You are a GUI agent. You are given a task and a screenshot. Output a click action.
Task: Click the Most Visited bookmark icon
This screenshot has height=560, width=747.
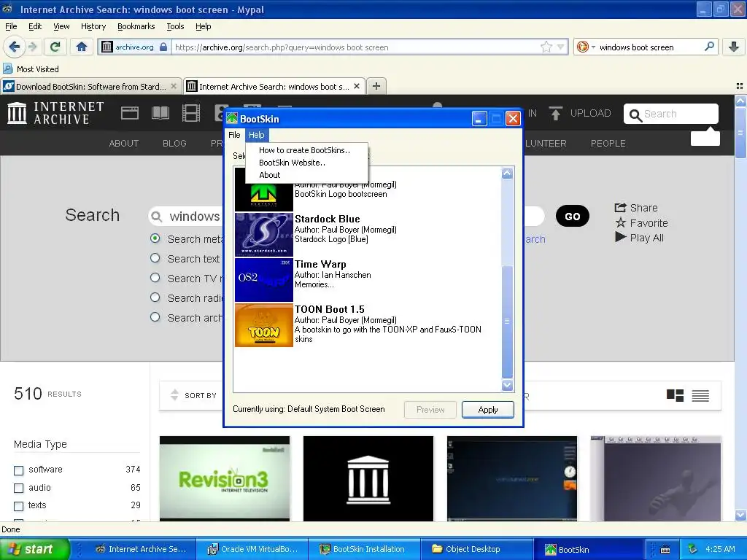click(x=8, y=69)
